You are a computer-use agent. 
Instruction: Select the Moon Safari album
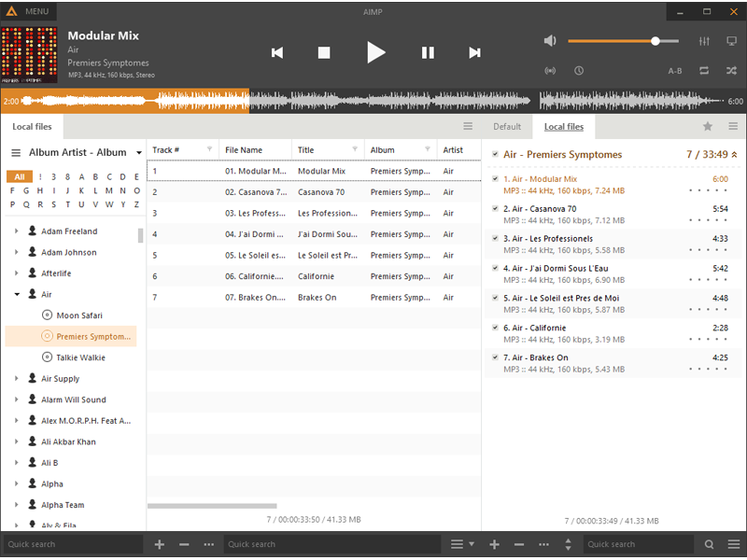[79, 315]
